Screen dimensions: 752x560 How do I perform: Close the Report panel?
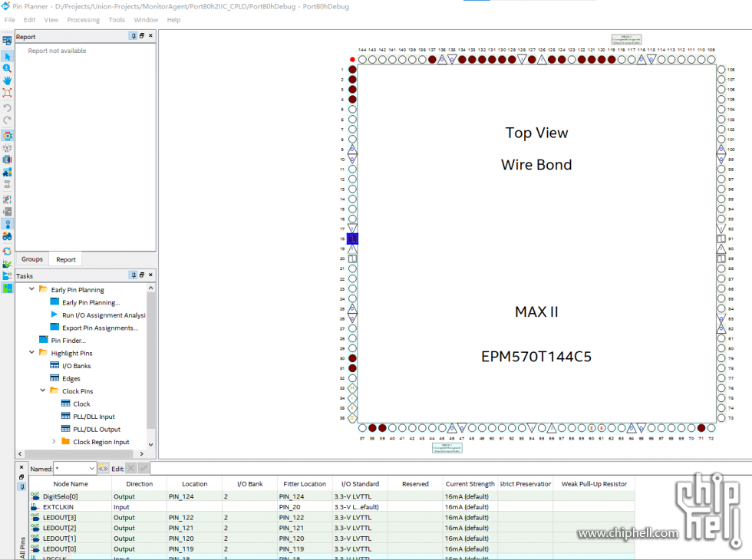150,36
